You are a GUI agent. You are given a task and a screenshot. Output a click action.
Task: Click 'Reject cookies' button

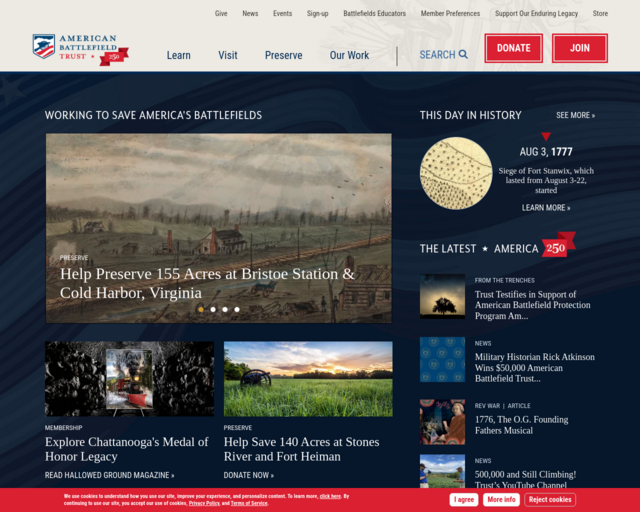pos(550,499)
